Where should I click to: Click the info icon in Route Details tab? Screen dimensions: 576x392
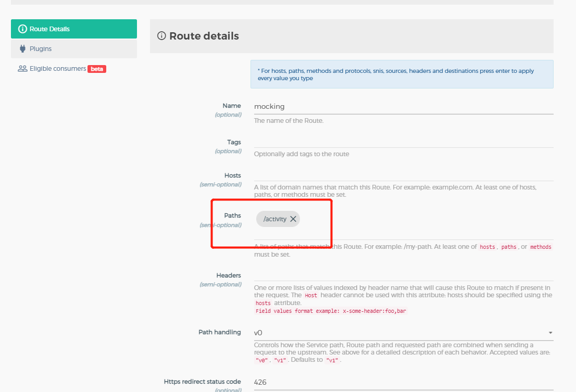click(22, 29)
